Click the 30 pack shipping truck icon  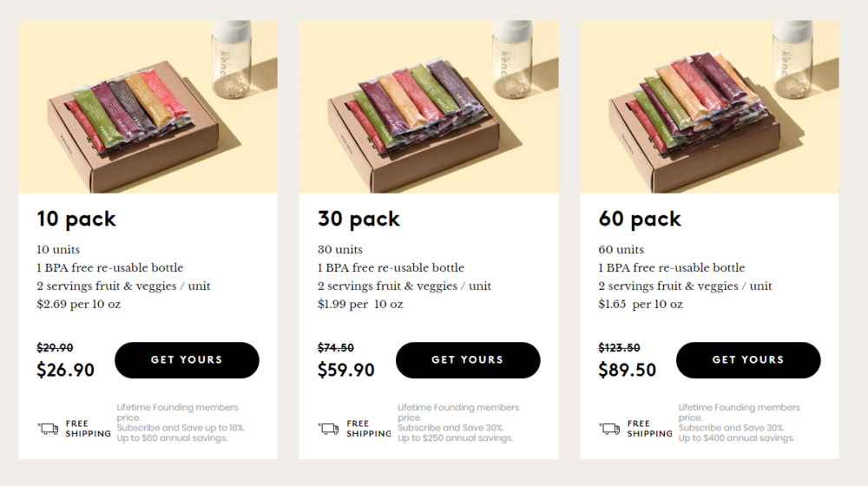click(328, 429)
